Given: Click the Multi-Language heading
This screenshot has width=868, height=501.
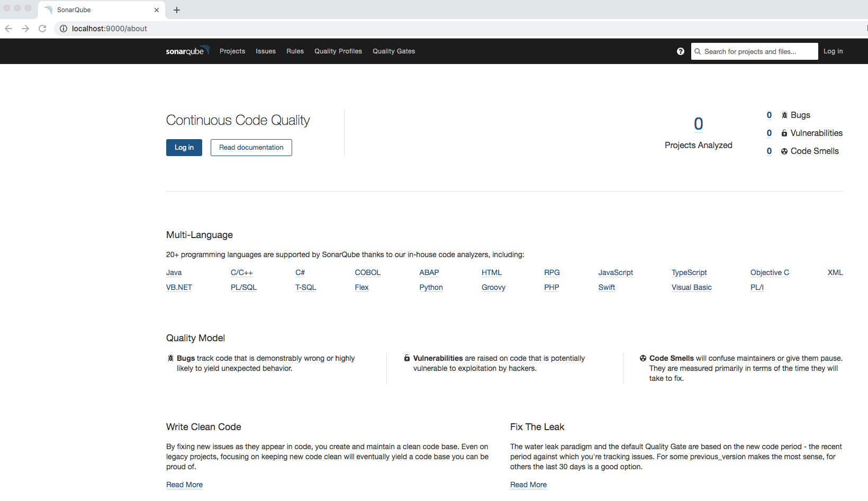Looking at the screenshot, I should 200,235.
